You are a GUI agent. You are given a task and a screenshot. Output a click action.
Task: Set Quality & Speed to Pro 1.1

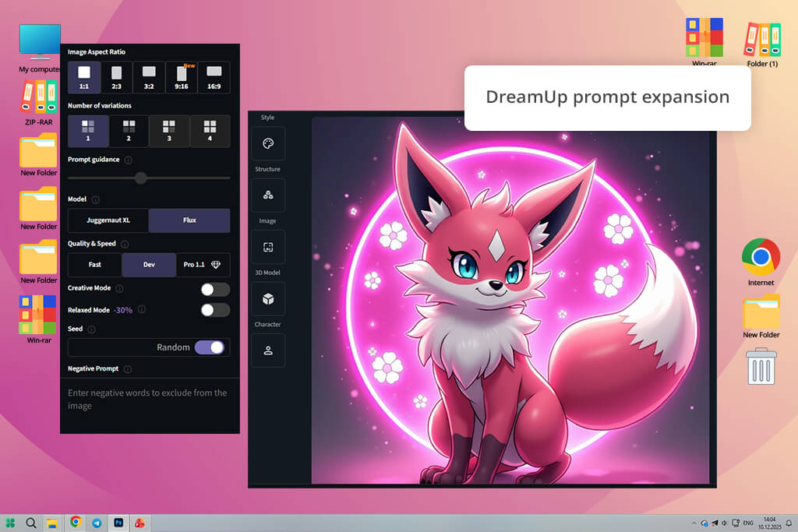[x=203, y=265]
